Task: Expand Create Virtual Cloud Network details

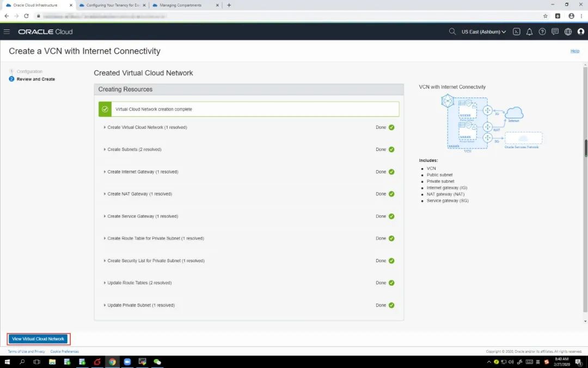Action: (x=147, y=128)
